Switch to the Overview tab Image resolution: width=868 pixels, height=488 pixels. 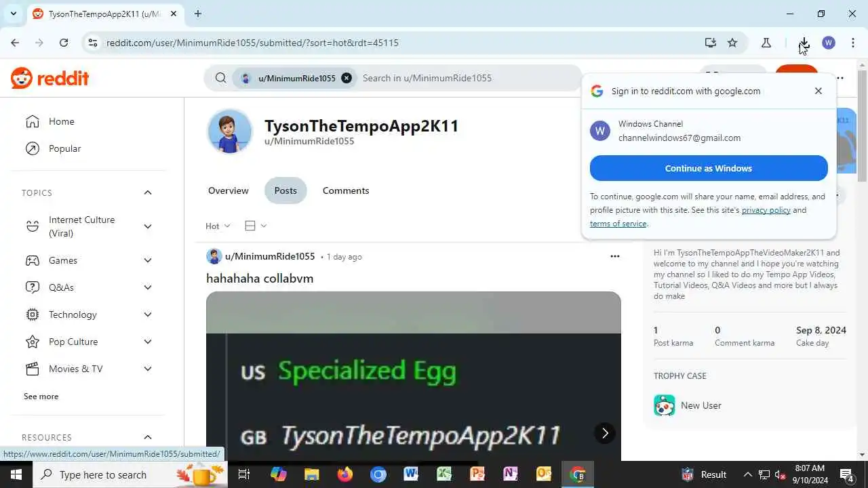[229, 190]
